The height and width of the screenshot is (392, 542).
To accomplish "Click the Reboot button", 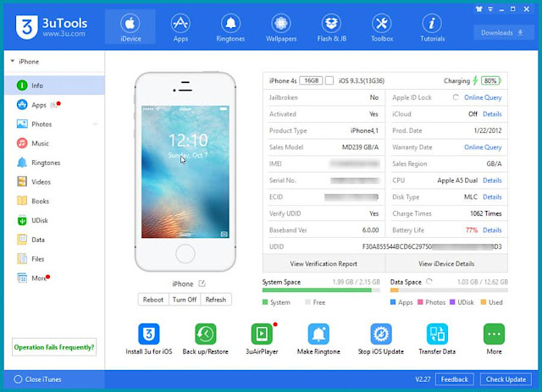I will point(153,300).
